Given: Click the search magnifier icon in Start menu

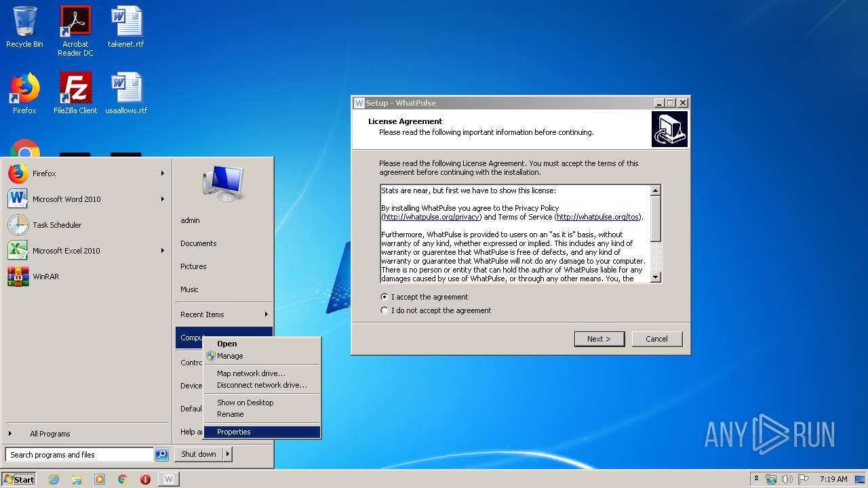Looking at the screenshot, I should click(x=161, y=455).
